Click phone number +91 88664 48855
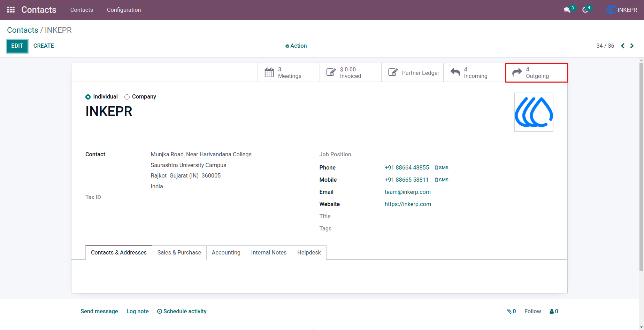The height and width of the screenshot is (330, 644). click(x=407, y=168)
